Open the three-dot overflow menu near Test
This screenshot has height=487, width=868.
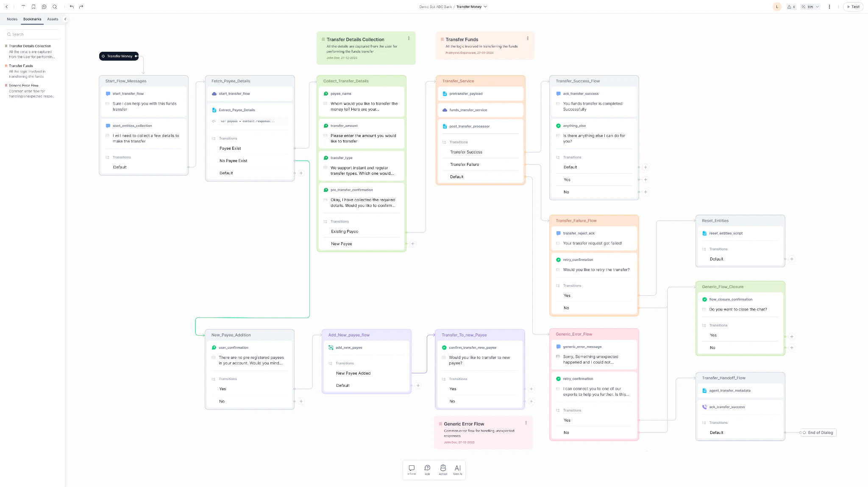coord(829,6)
